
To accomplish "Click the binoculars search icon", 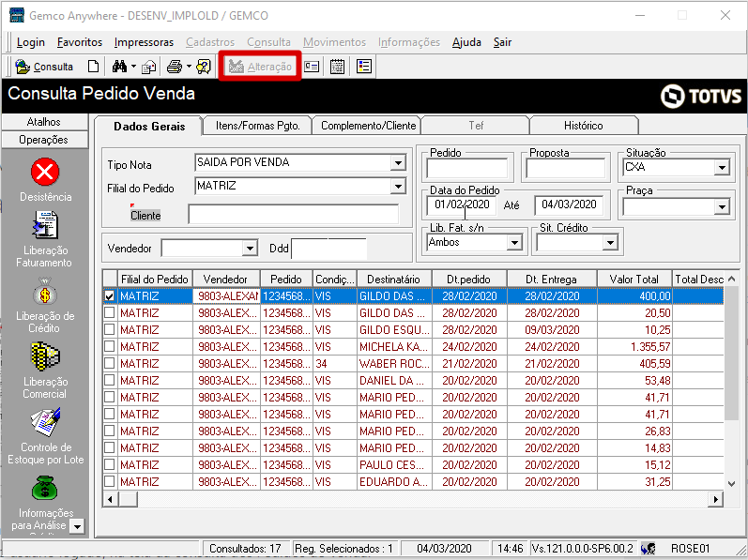I will [x=119, y=67].
